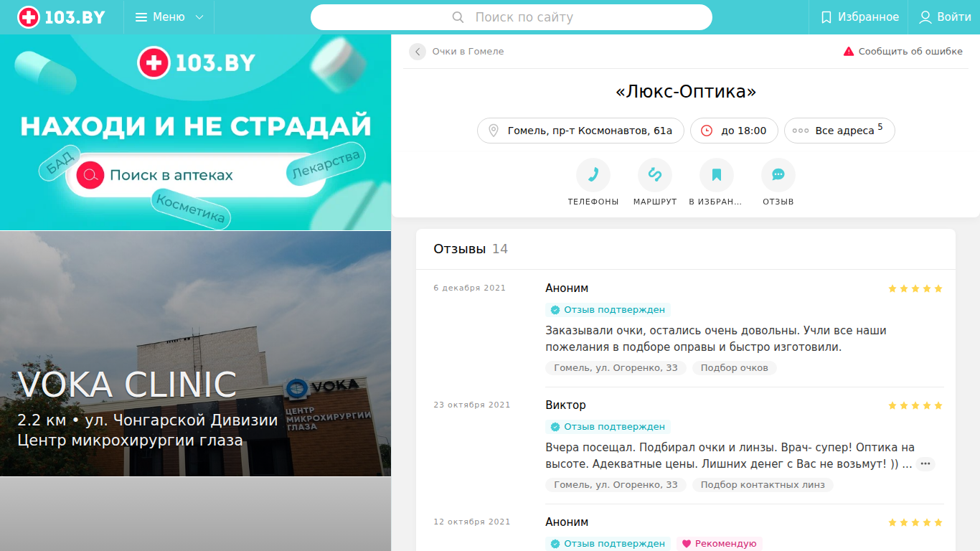
Task: Click the Лекарства tag on the banner
Action: 326,164
